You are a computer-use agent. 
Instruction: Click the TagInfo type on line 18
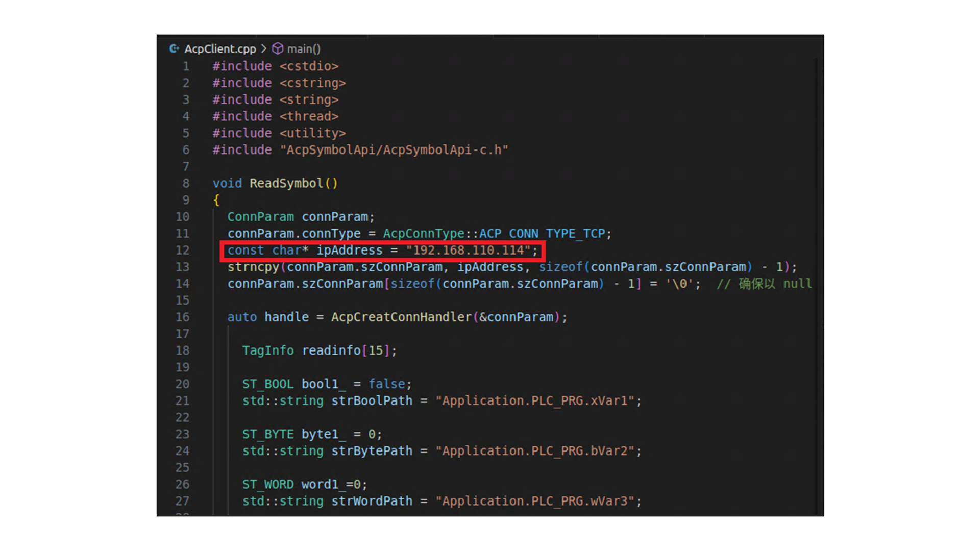[x=267, y=350]
